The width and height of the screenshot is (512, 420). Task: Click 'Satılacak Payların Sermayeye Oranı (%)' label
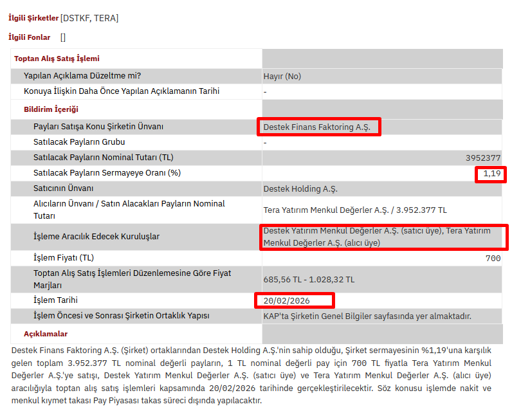[x=107, y=173]
